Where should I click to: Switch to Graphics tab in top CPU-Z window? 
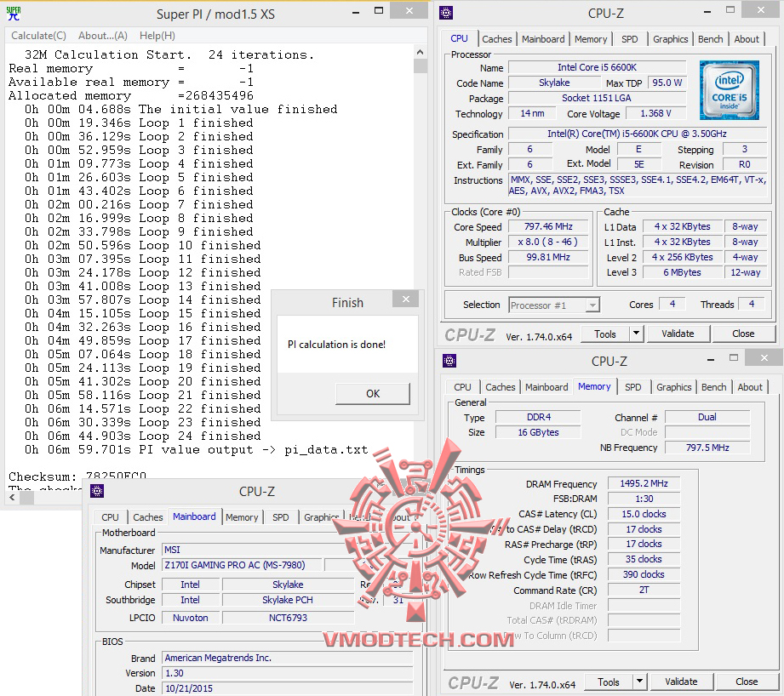pyautogui.click(x=670, y=39)
